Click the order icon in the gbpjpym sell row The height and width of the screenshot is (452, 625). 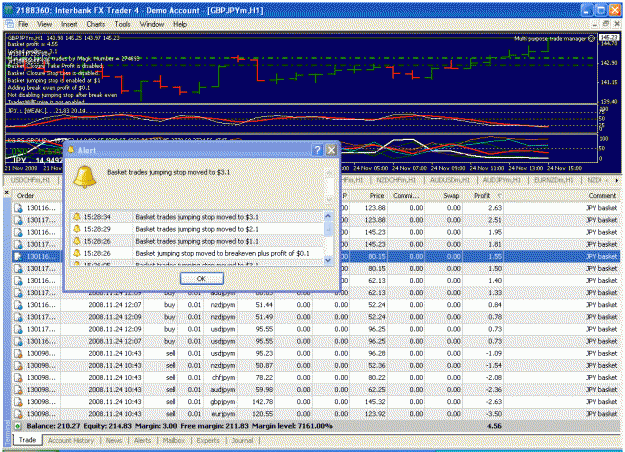coord(18,402)
